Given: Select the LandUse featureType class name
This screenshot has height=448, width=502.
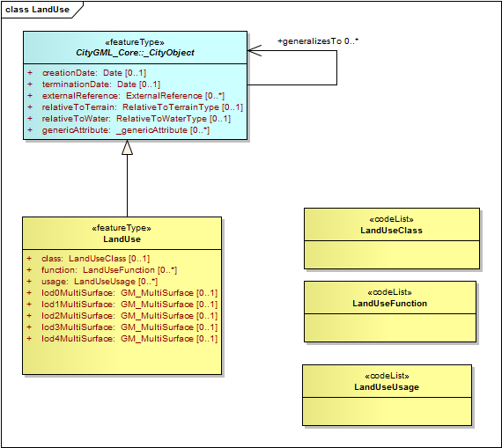Looking at the screenshot, I should pos(122,239).
